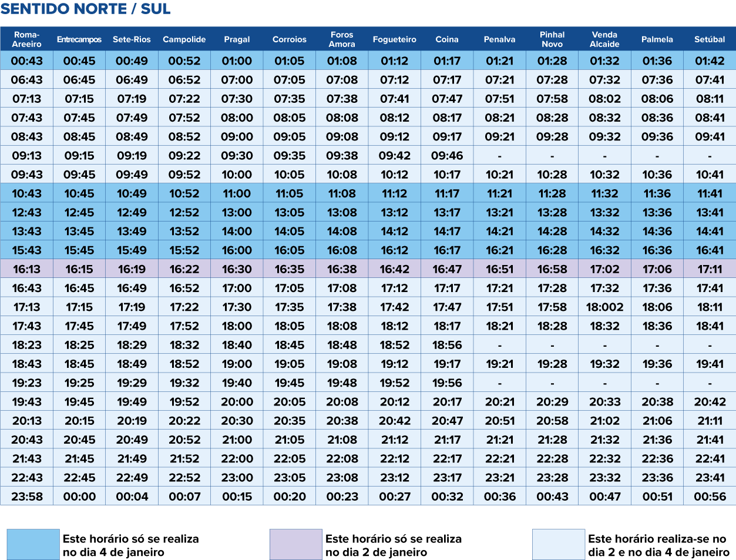Image resolution: width=736 pixels, height=560 pixels.
Task: Click the 19:56 Coina cell
Action: (447, 383)
